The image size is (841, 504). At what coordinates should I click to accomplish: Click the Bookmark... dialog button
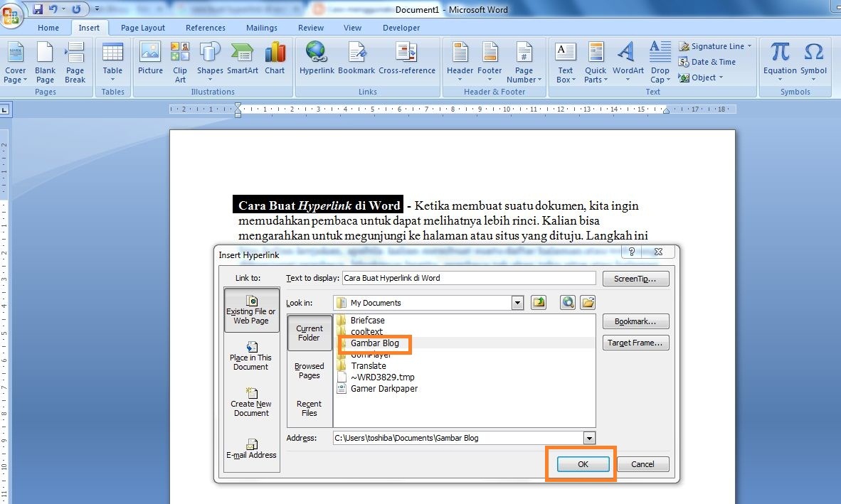(x=635, y=321)
